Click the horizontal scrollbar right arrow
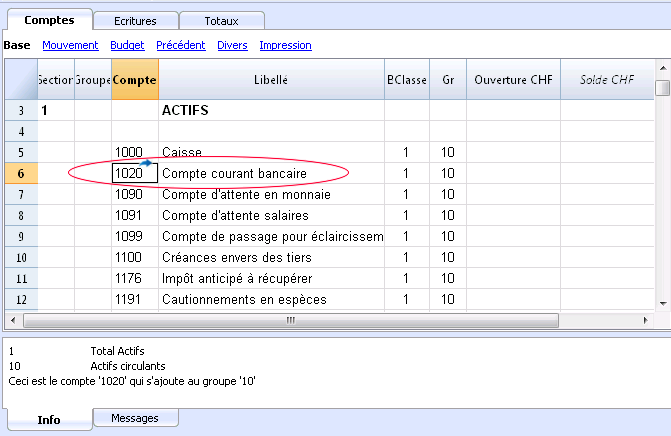The height and width of the screenshot is (436, 671). [645, 320]
